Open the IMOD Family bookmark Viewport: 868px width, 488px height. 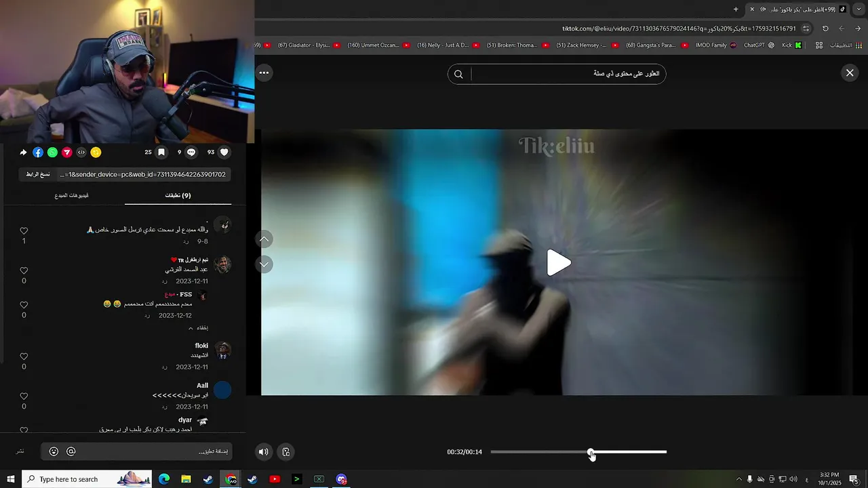pos(715,45)
